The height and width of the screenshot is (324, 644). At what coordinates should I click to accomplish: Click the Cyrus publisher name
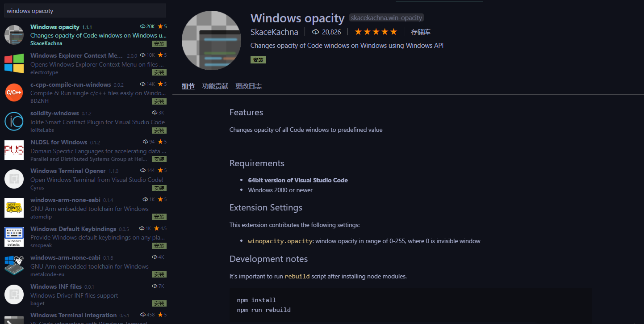point(37,188)
